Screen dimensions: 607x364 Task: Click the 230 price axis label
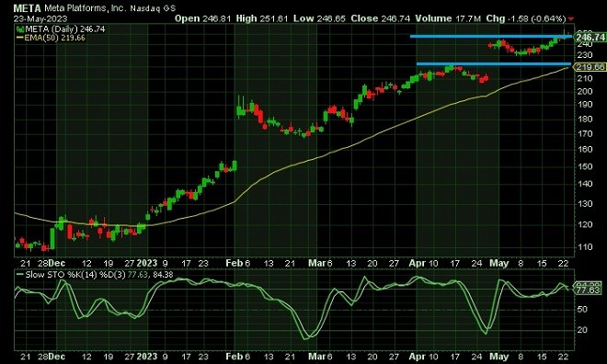[585, 55]
